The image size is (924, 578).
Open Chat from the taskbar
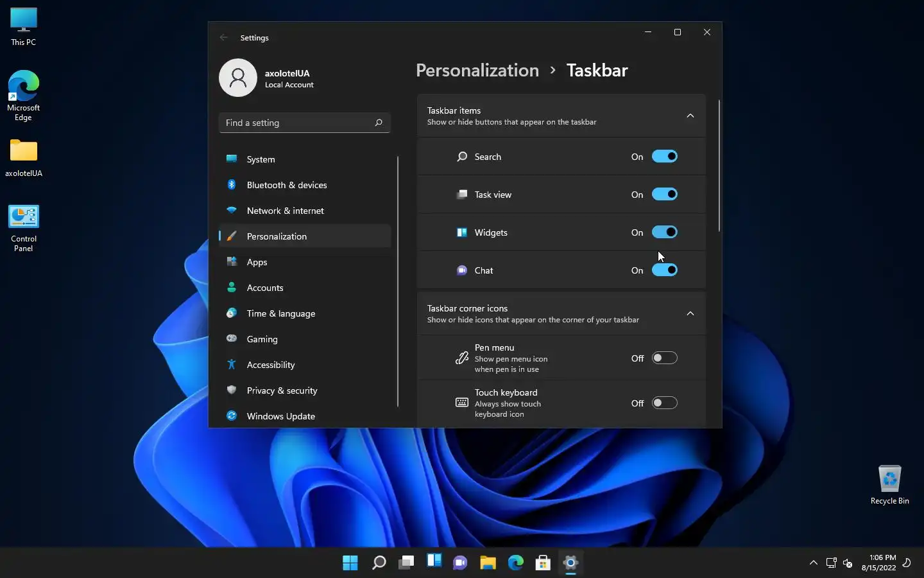(460, 563)
